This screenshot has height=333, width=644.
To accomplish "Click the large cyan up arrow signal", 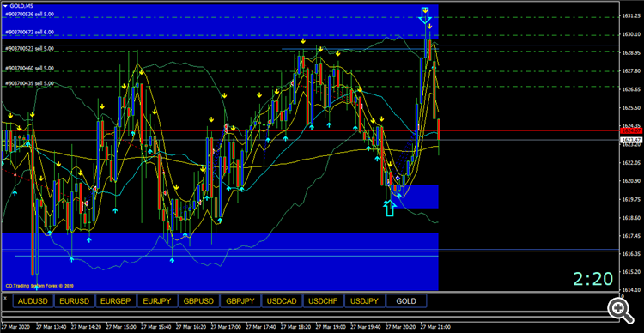I will click(390, 209).
